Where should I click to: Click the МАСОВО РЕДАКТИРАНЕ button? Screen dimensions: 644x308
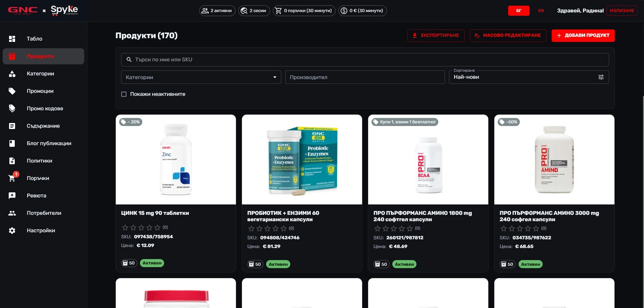508,36
